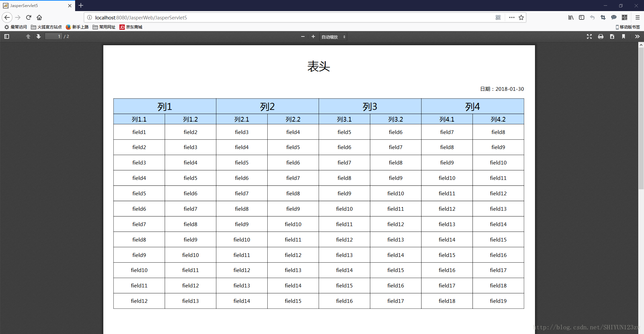Toggle the PDF viewer sidebar

[x=7, y=37]
